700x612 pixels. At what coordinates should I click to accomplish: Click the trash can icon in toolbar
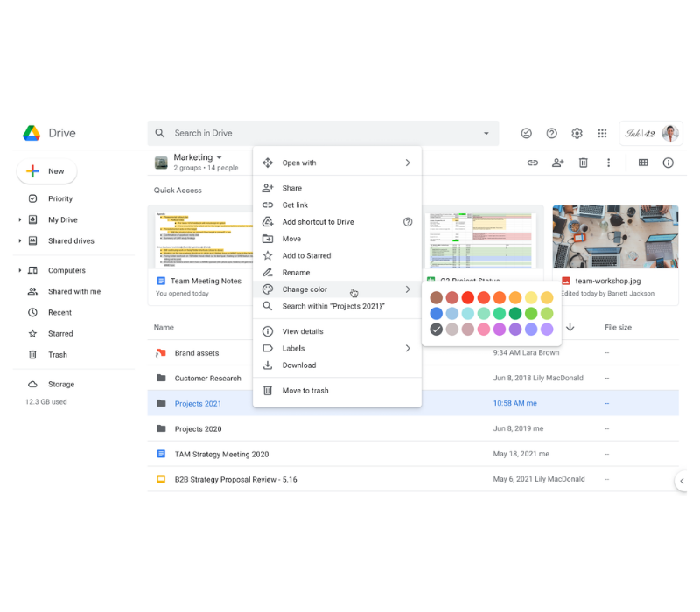584,163
